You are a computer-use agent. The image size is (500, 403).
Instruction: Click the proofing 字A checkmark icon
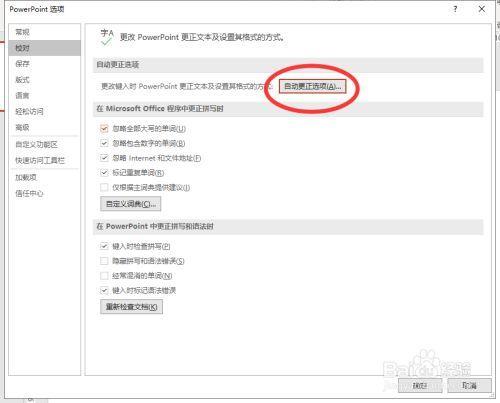[107, 37]
